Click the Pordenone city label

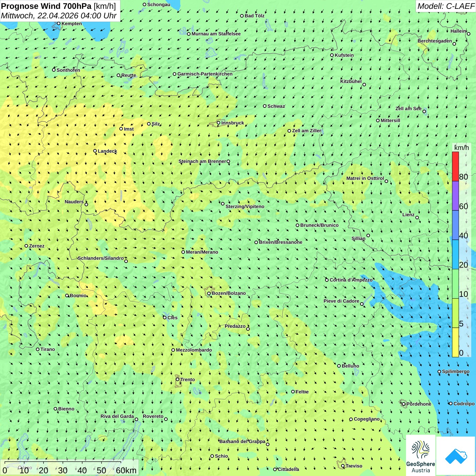(x=419, y=404)
